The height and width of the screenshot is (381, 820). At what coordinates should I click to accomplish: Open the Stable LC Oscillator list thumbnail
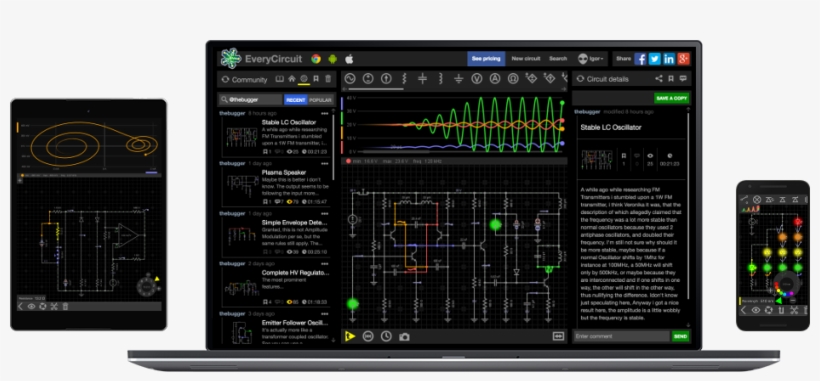pos(241,136)
